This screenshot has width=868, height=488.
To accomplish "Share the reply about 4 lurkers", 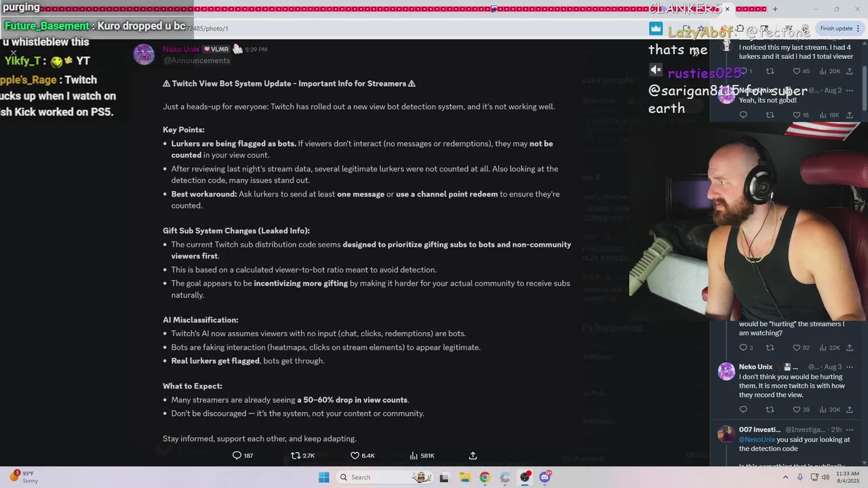I will point(850,71).
